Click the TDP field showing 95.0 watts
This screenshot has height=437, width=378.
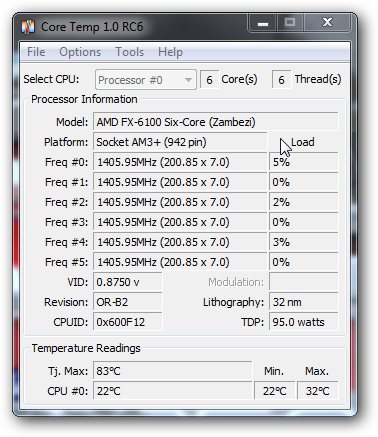coord(303,322)
